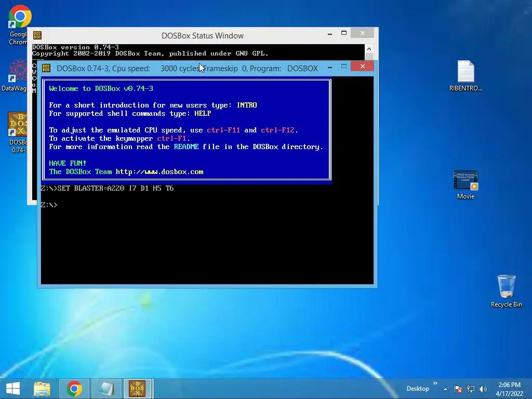The image size is (532, 399).
Task: Minimize the main DOSBox window
Action: pyautogui.click(x=330, y=68)
